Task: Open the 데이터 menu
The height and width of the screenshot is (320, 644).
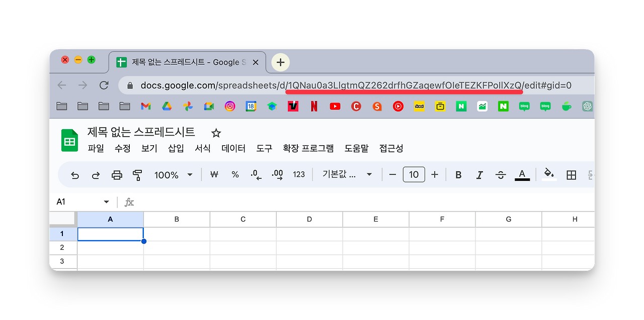Action: coord(233,149)
